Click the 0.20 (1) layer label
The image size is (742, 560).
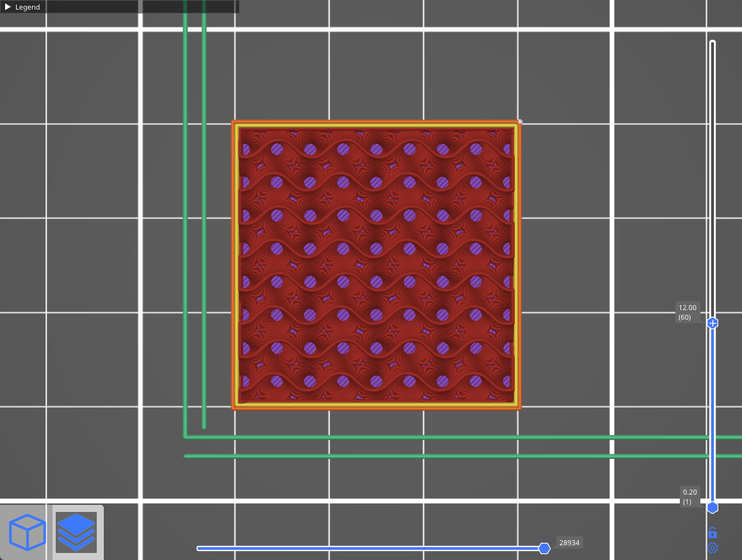tap(688, 497)
